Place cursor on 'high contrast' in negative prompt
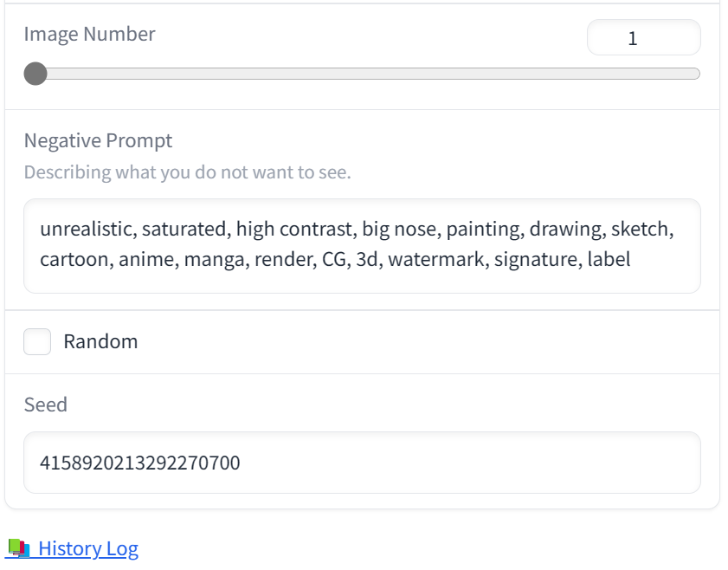 coord(294,229)
